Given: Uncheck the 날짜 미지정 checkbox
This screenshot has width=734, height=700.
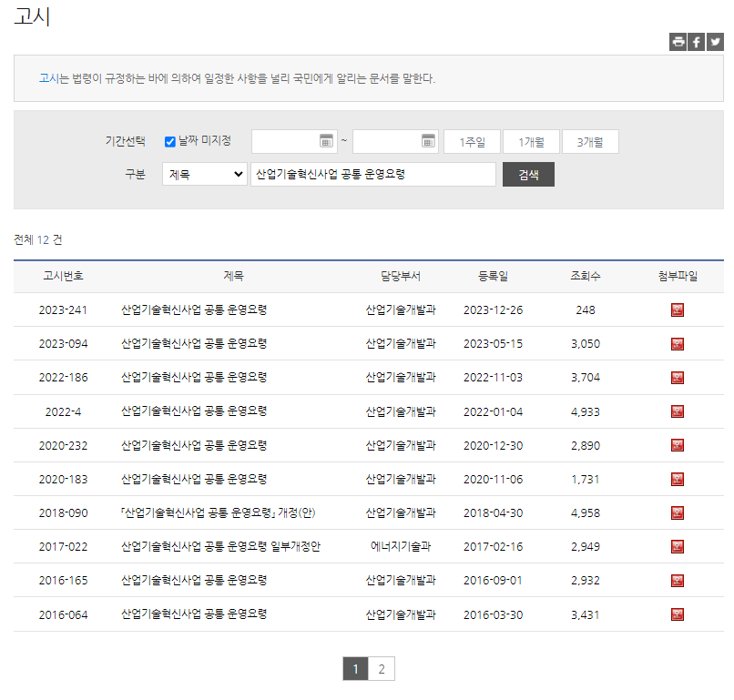Looking at the screenshot, I should (170, 142).
